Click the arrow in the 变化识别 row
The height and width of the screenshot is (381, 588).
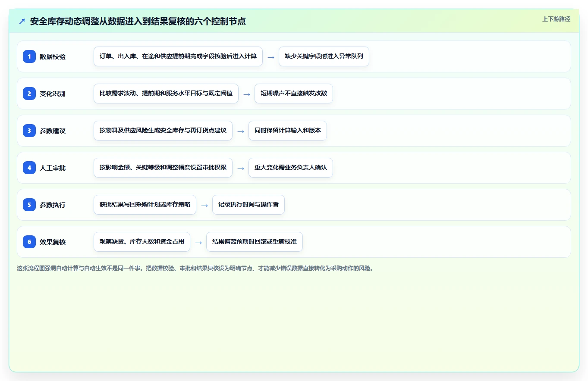pos(247,94)
